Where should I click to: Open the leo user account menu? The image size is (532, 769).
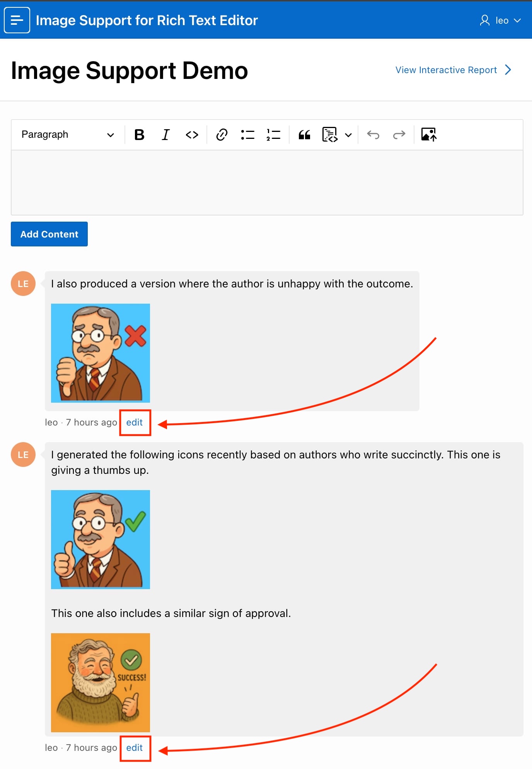click(500, 21)
